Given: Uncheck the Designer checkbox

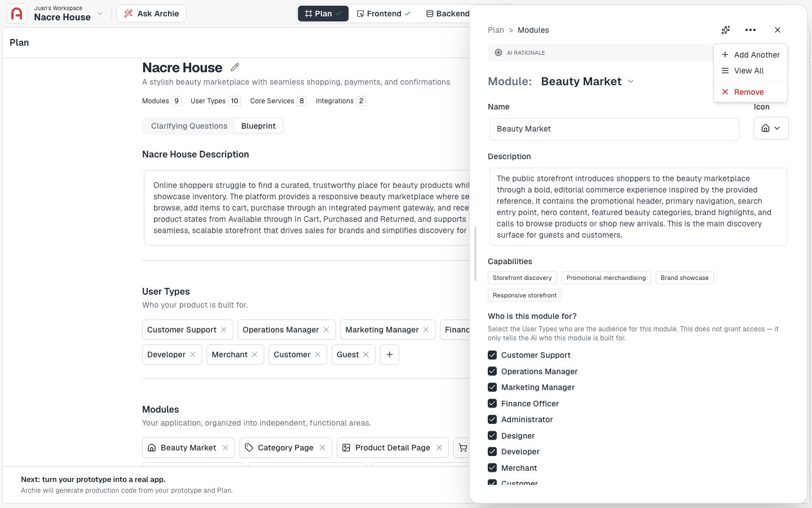Looking at the screenshot, I should coord(492,436).
